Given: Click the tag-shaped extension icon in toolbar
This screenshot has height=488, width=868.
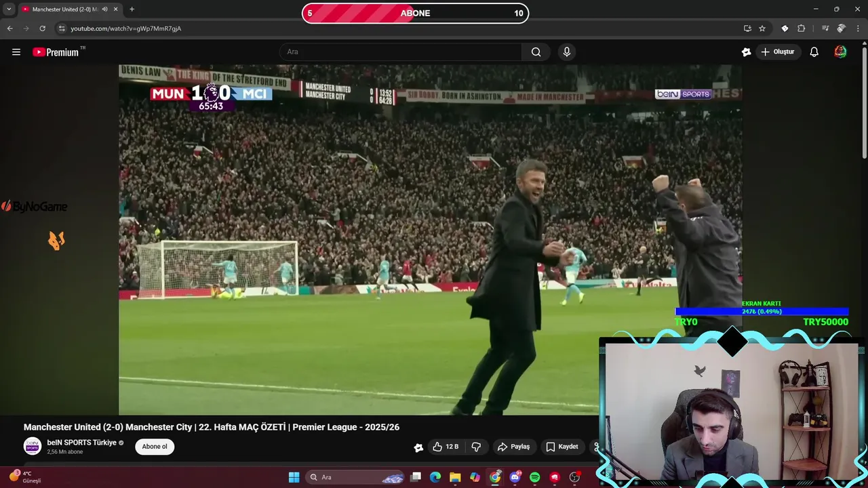Looking at the screenshot, I should [x=785, y=28].
